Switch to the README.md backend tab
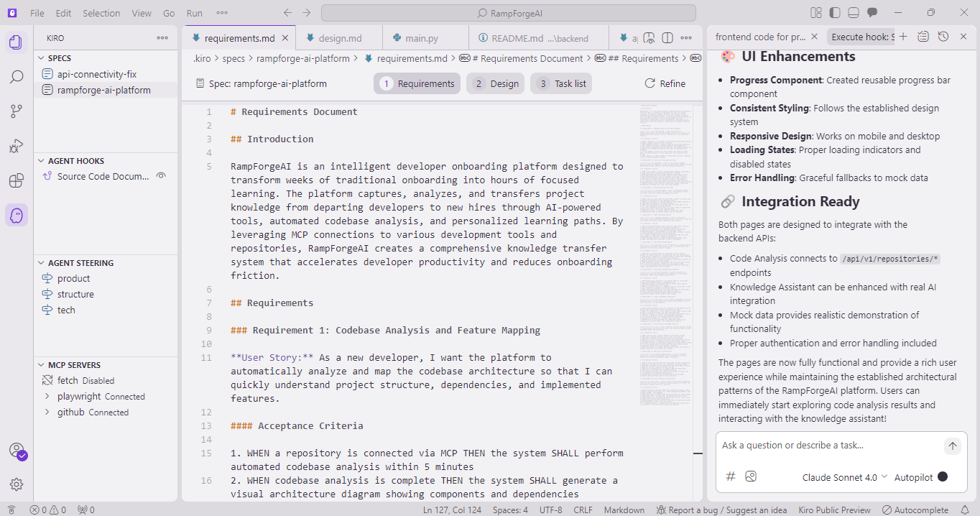This screenshot has width=980, height=516. pos(540,38)
